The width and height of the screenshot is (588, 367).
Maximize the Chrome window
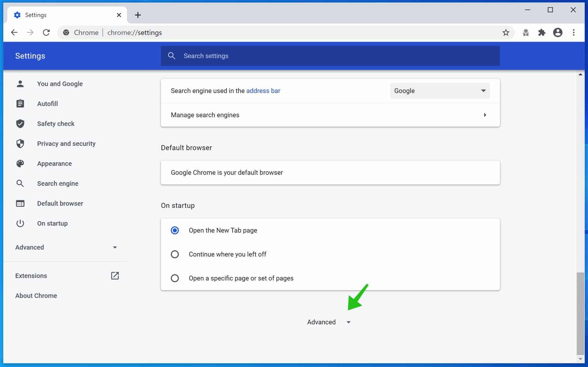pos(550,10)
